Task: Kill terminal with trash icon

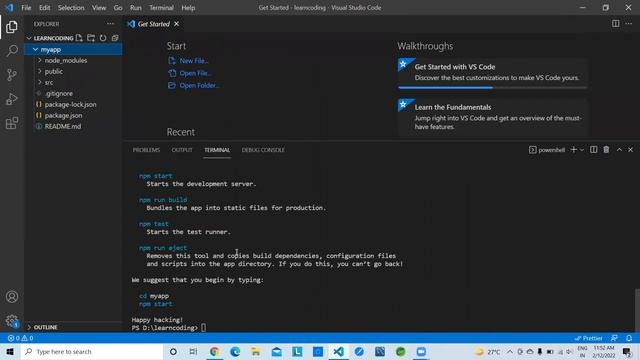Action: tap(606, 150)
